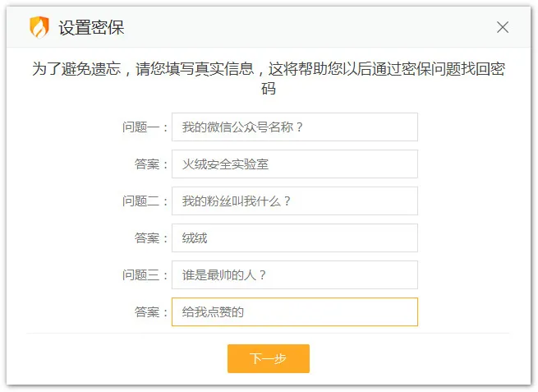Image resolution: width=538 pixels, height=392 pixels.
Task: Close the 设置密保 dialog
Action: (x=503, y=27)
